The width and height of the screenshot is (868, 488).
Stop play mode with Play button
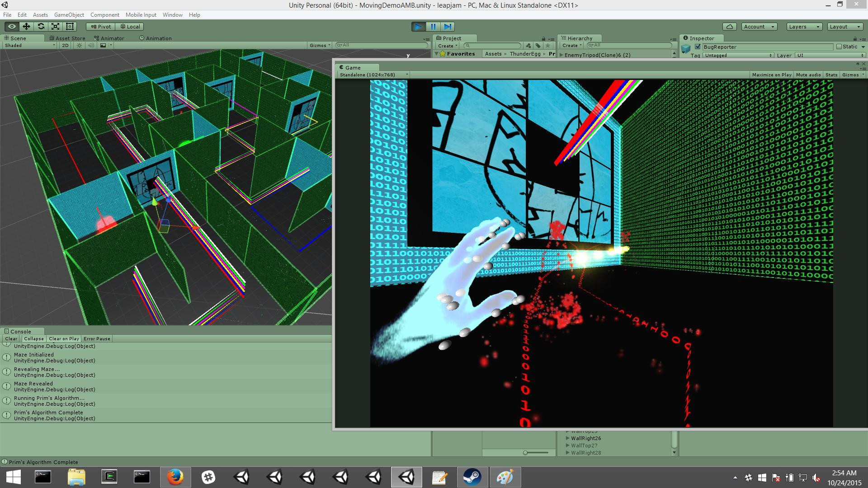tap(419, 27)
